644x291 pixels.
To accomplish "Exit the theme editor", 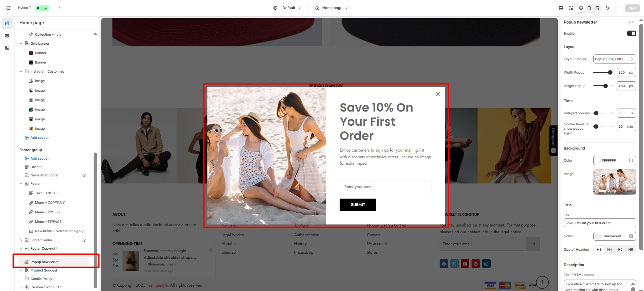I will [8, 8].
